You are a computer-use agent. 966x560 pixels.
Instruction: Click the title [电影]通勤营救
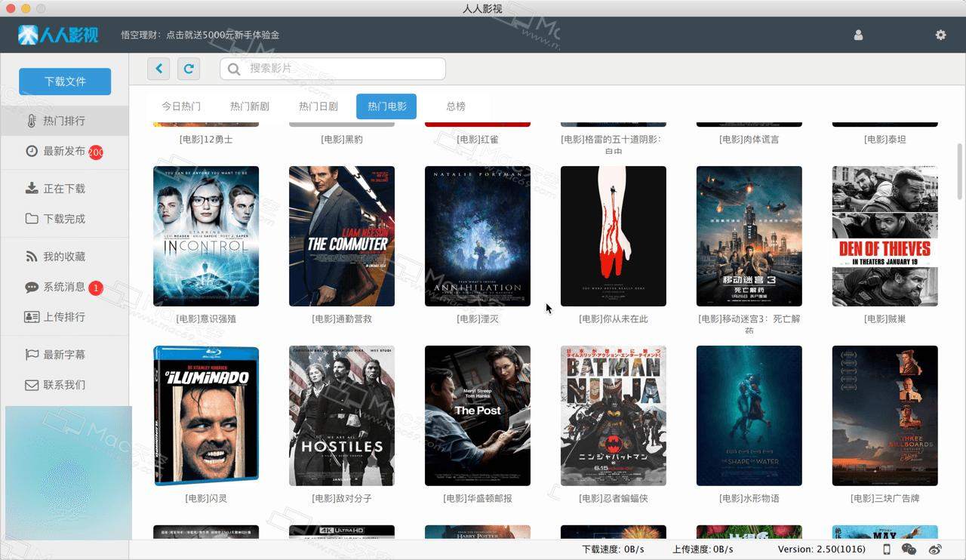coord(342,319)
